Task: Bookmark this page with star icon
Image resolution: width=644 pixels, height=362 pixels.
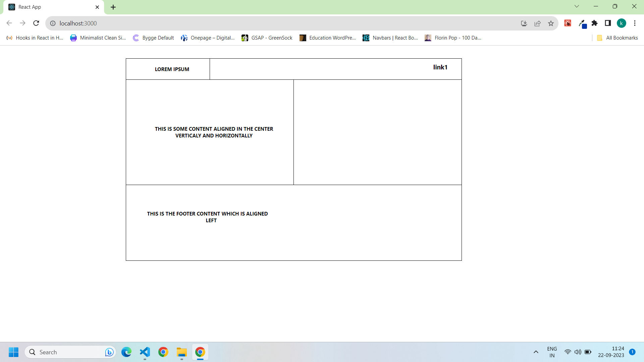Action: (551, 23)
